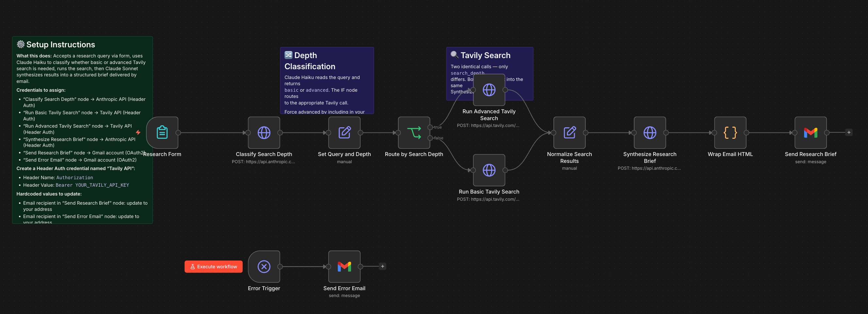This screenshot has height=314, width=868.
Task: Open the Research Form trigger node
Action: [x=162, y=133]
